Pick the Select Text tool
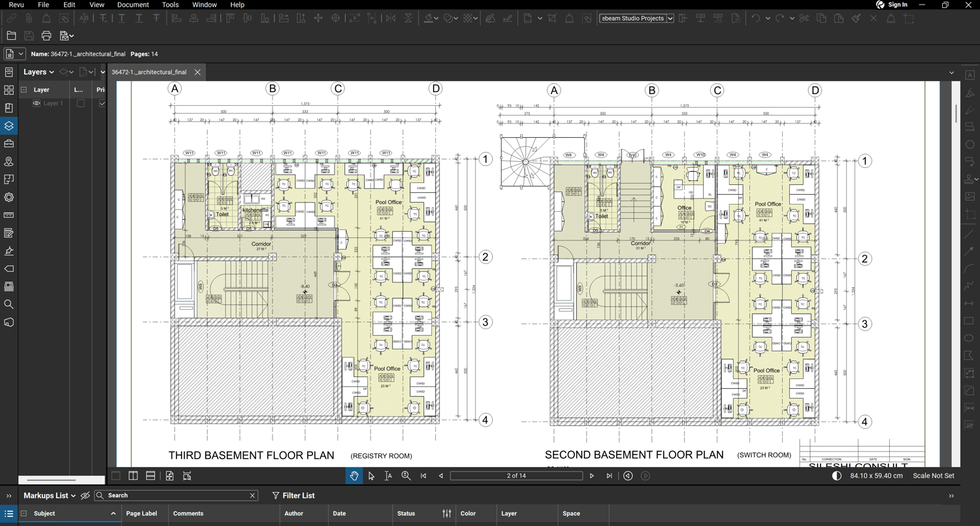Image resolution: width=980 pixels, height=526 pixels. 388,476
